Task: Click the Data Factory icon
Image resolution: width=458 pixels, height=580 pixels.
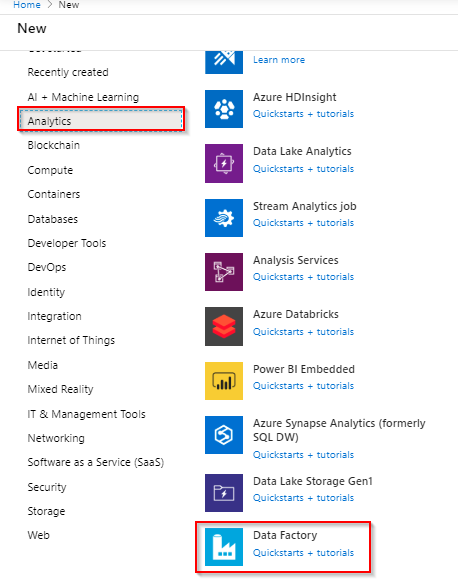Action: pos(224,547)
